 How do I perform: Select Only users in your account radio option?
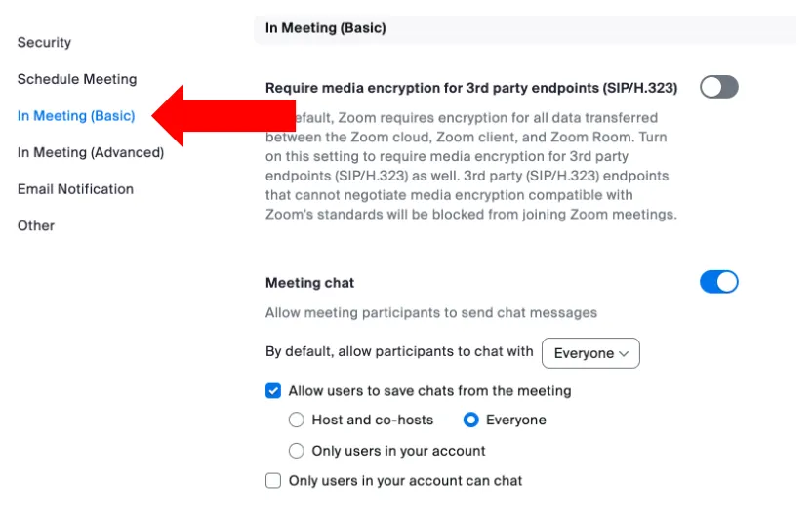[297, 451]
